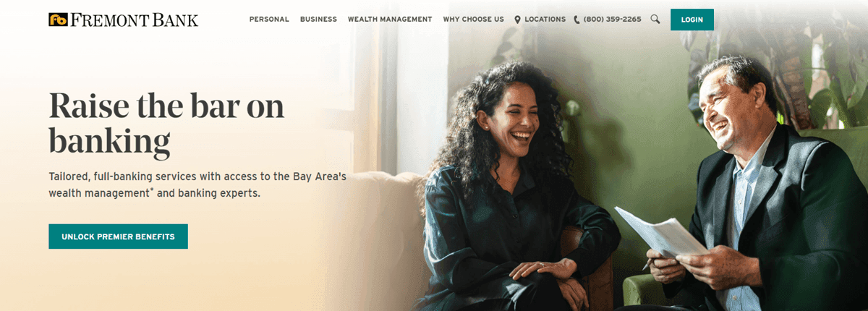The height and width of the screenshot is (311, 868).
Task: Click the orange fb logo mark
Action: click(x=58, y=20)
